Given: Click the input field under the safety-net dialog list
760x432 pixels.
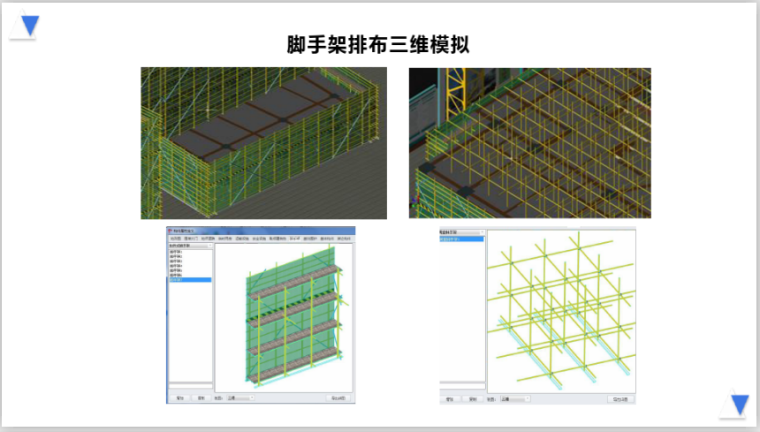Looking at the screenshot, I should pos(190,386).
